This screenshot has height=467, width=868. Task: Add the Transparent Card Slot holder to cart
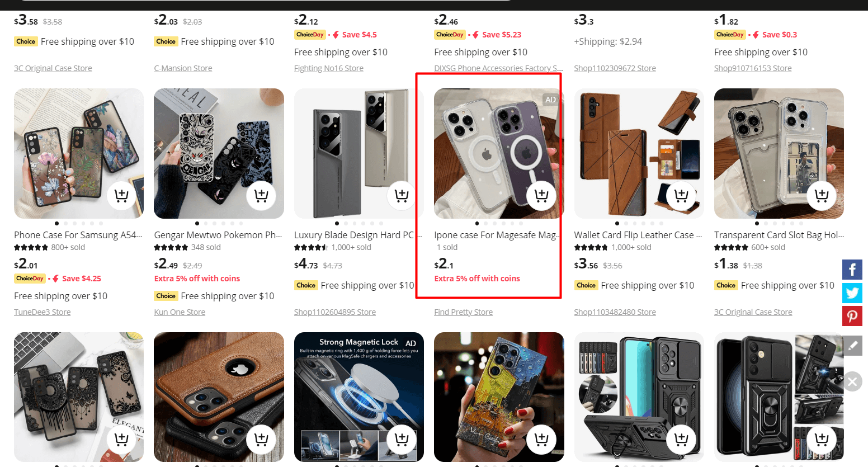820,195
